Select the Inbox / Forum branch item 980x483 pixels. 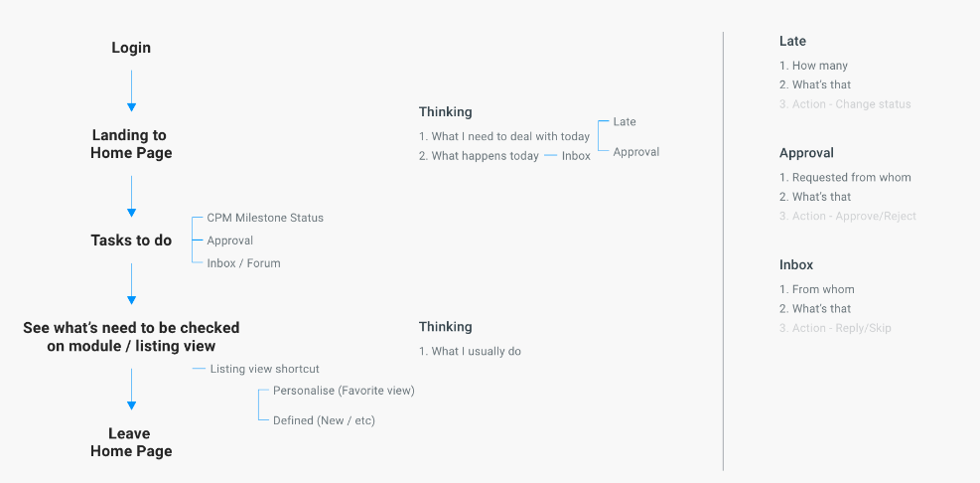tap(243, 263)
